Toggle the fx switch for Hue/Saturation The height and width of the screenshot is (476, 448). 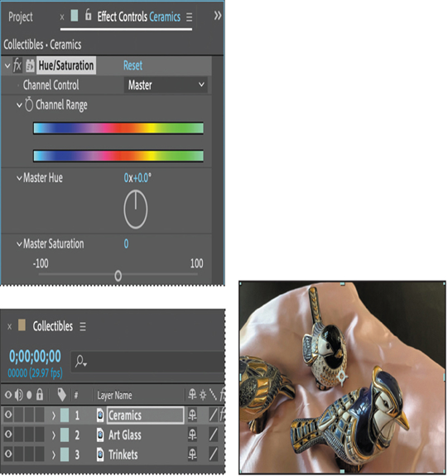pyautogui.click(x=17, y=65)
